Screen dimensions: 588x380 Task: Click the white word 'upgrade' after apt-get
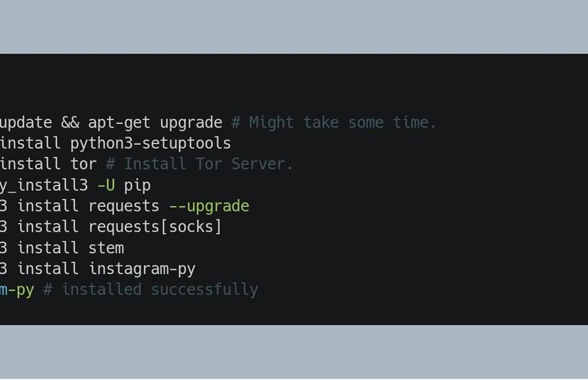(x=191, y=123)
